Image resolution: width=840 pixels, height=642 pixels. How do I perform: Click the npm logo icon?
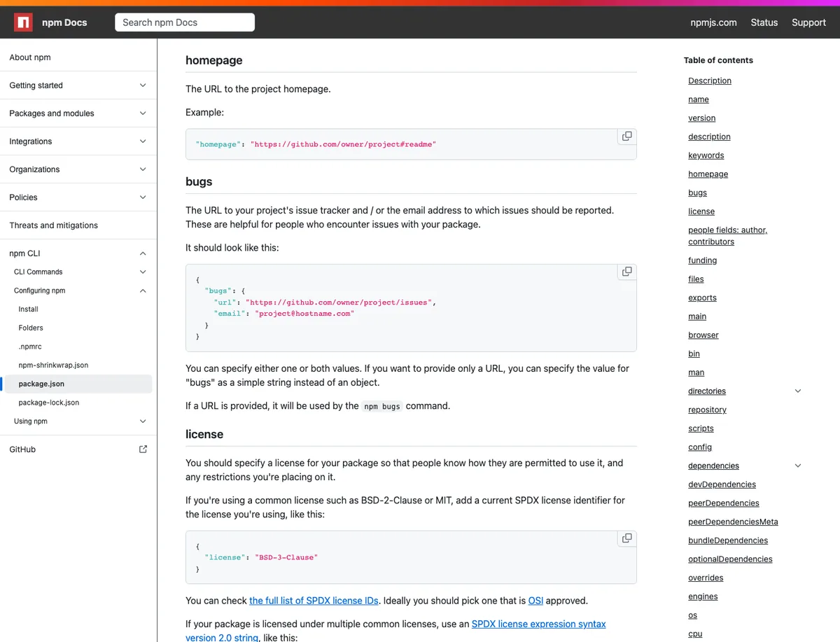coord(24,22)
